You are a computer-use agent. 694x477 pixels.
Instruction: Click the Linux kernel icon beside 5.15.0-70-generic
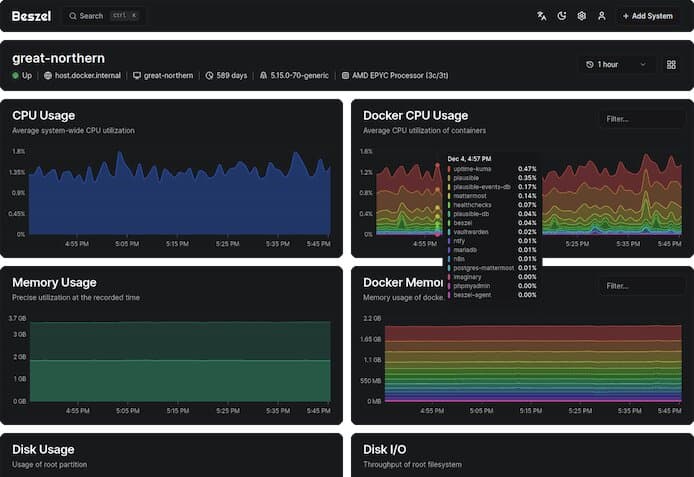point(263,76)
